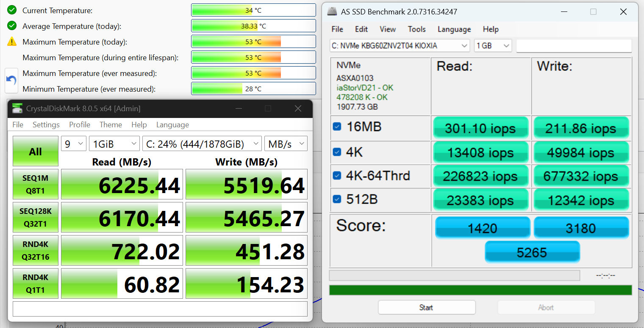Viewport: 644px width, 328px height.
Task: Click the green checkmark icon beside Current Temperature
Action: (x=12, y=10)
